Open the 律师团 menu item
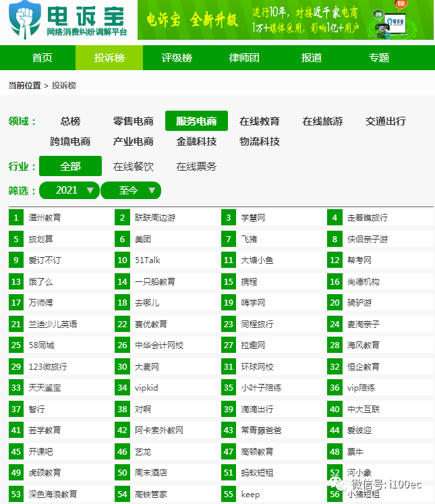 point(244,57)
